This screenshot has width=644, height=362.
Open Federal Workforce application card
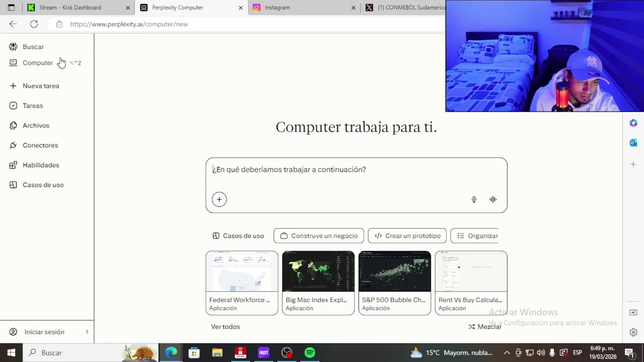click(242, 283)
